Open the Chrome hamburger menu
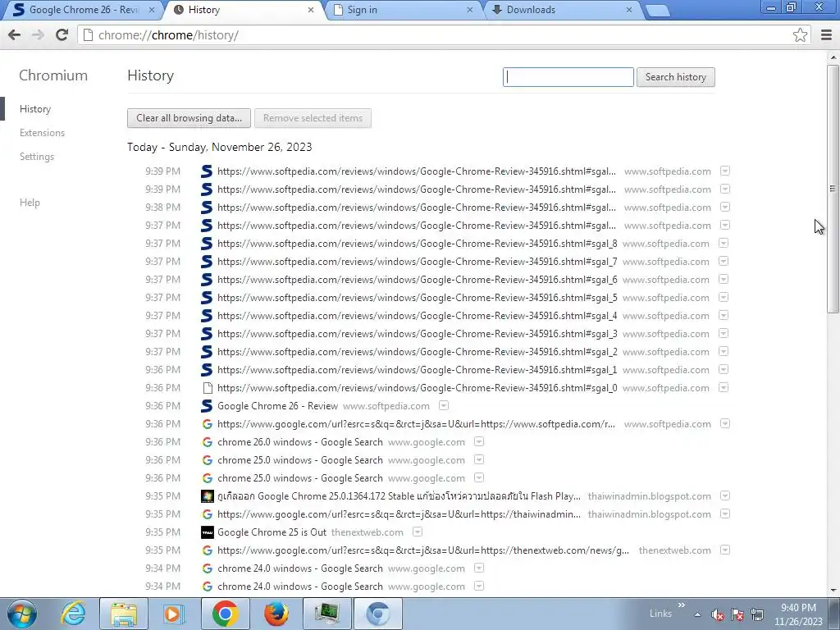This screenshot has width=840, height=630. (826, 34)
